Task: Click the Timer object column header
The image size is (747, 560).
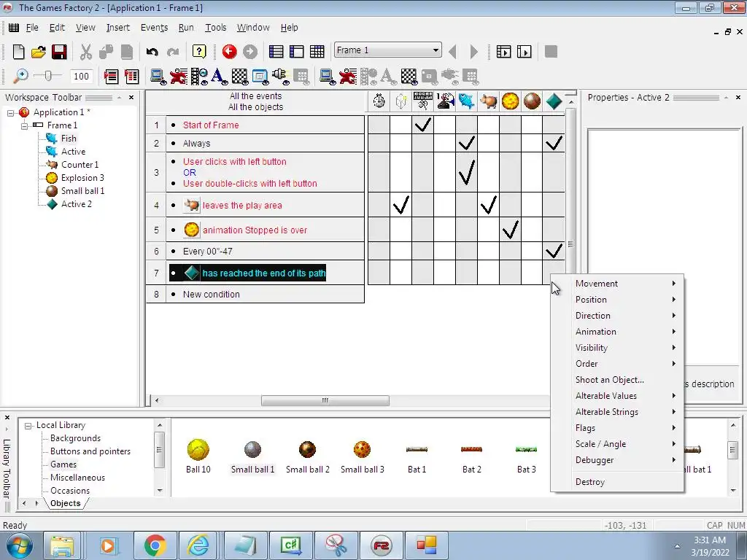Action: click(x=379, y=101)
